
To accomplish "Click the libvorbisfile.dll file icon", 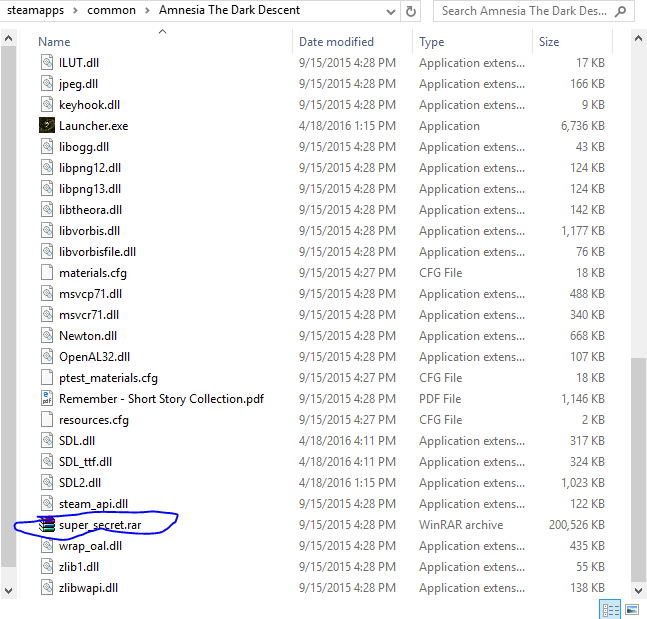I will pyautogui.click(x=47, y=252).
